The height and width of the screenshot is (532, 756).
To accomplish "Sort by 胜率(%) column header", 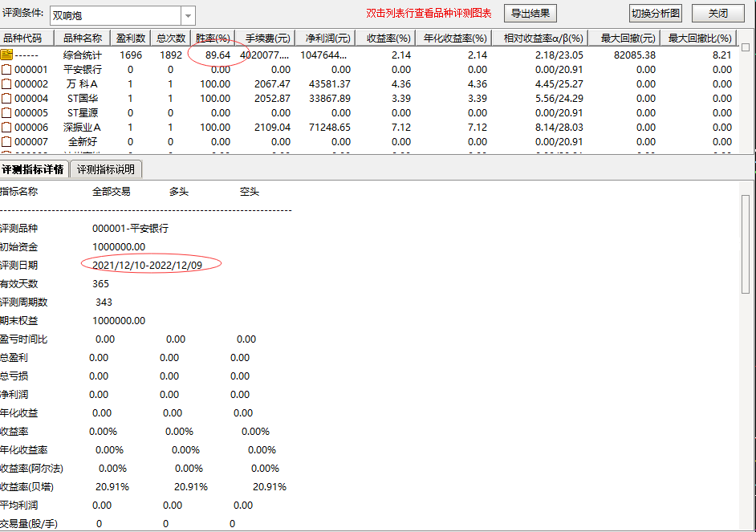I will 213,38.
